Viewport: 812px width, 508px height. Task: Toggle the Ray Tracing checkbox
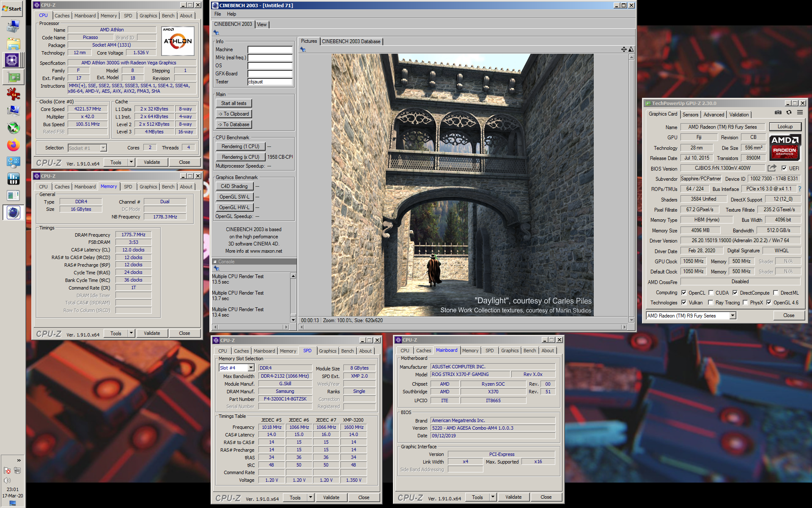coord(711,302)
